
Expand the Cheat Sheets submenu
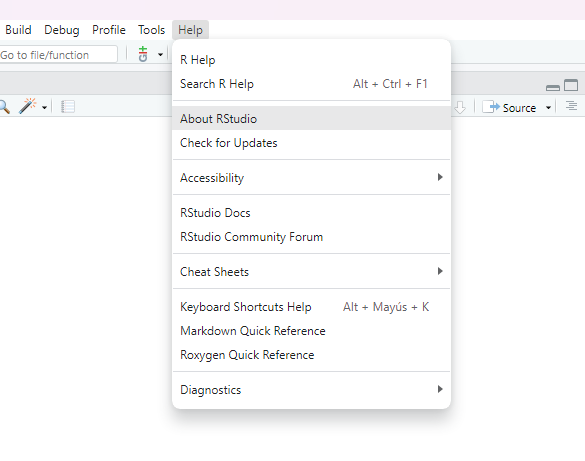click(x=312, y=271)
